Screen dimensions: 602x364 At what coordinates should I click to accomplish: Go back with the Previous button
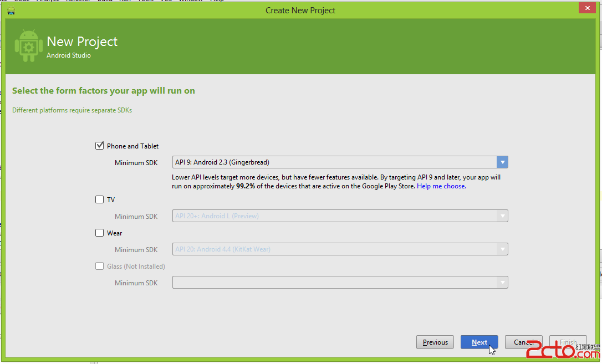coord(435,342)
